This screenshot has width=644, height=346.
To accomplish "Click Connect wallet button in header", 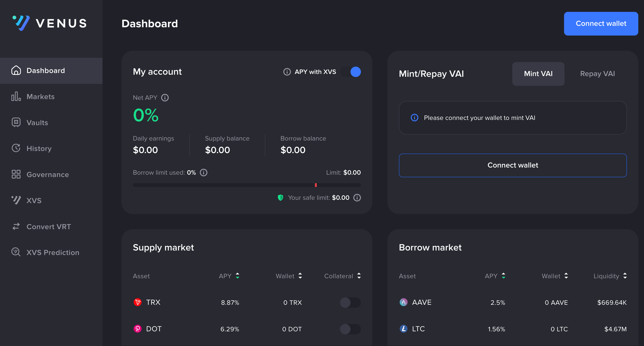I will (601, 23).
